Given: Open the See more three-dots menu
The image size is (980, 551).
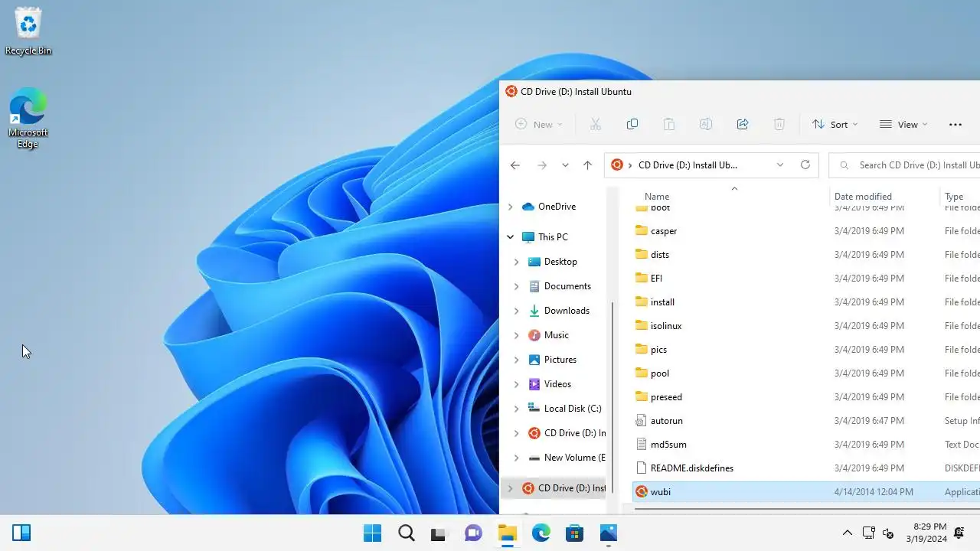Looking at the screenshot, I should pyautogui.click(x=955, y=124).
